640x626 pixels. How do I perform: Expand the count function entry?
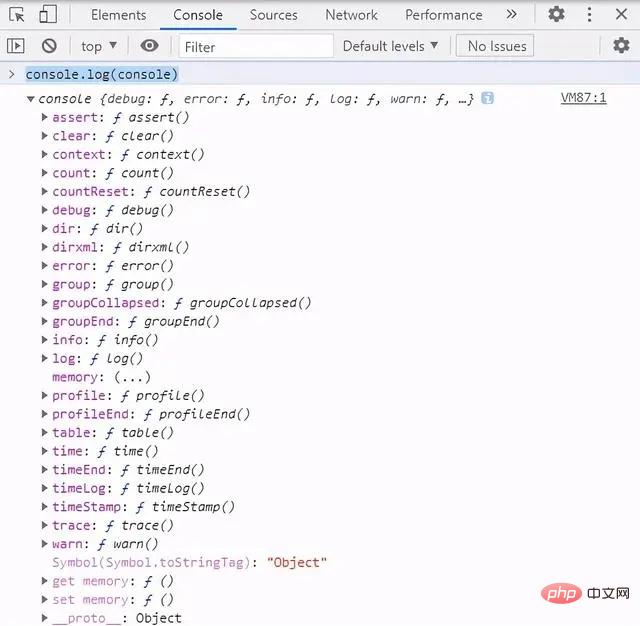tap(44, 173)
